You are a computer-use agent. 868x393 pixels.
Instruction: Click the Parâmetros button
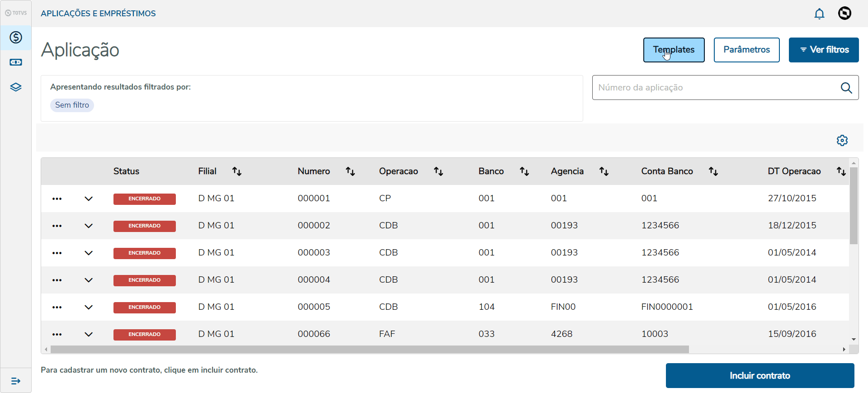tap(746, 50)
